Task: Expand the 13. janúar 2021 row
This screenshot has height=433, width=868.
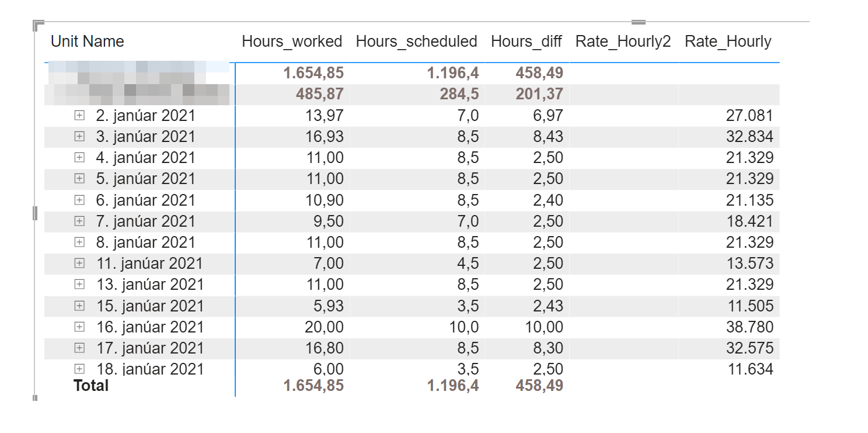Action: click(x=79, y=285)
